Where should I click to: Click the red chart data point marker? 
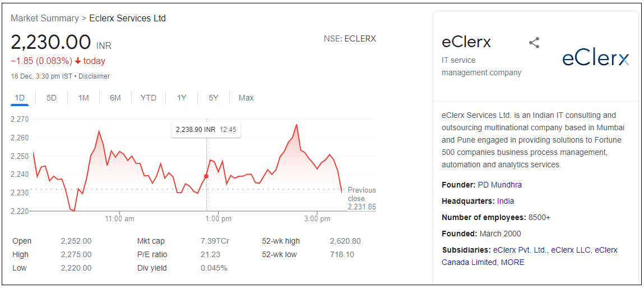click(x=206, y=176)
